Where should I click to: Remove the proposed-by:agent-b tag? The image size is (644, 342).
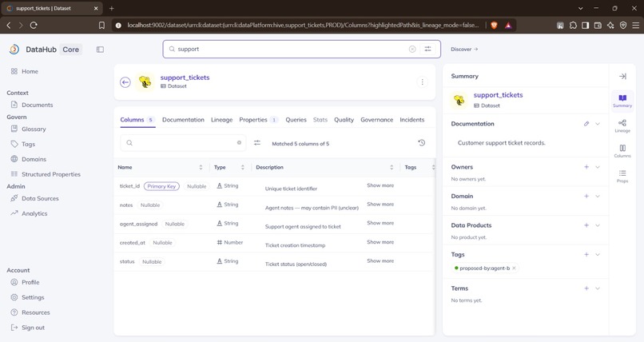514,268
